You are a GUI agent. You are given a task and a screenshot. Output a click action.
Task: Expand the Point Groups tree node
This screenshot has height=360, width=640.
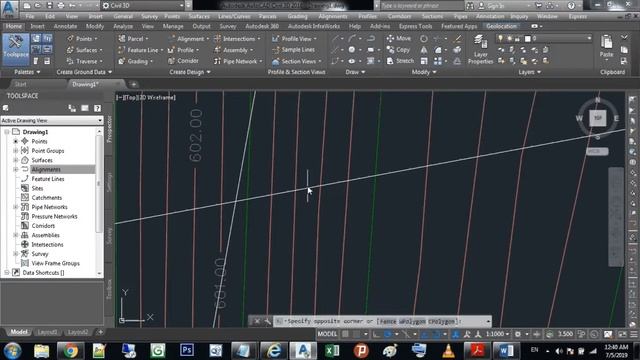point(16,151)
